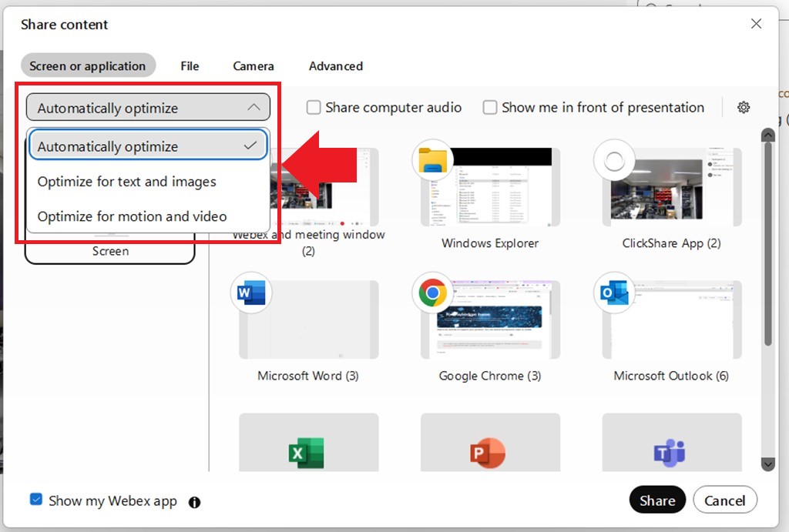The image size is (789, 532).
Task: Click the Windows Explorer folder icon
Action: 433,160
